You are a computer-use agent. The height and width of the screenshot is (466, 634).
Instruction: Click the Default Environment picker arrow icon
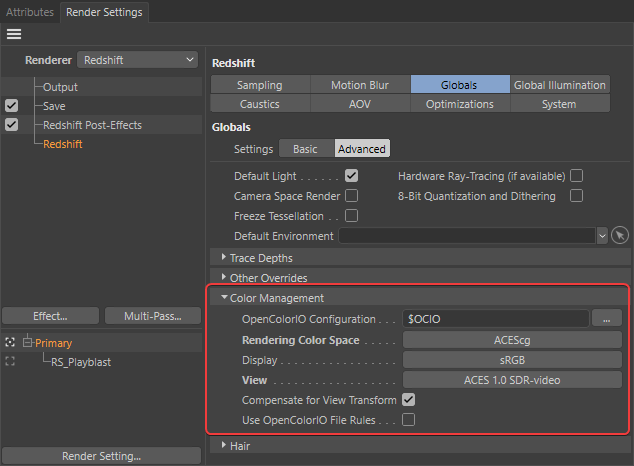pyautogui.click(x=620, y=236)
